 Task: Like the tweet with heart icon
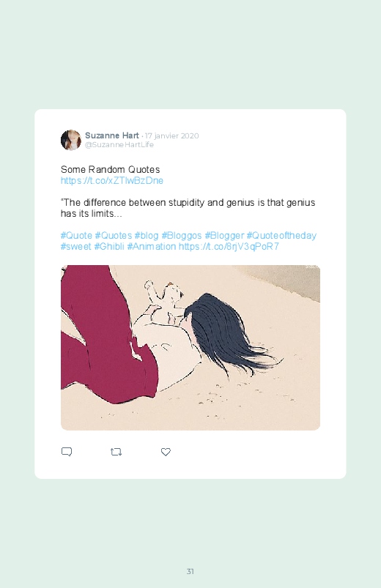pyautogui.click(x=166, y=452)
